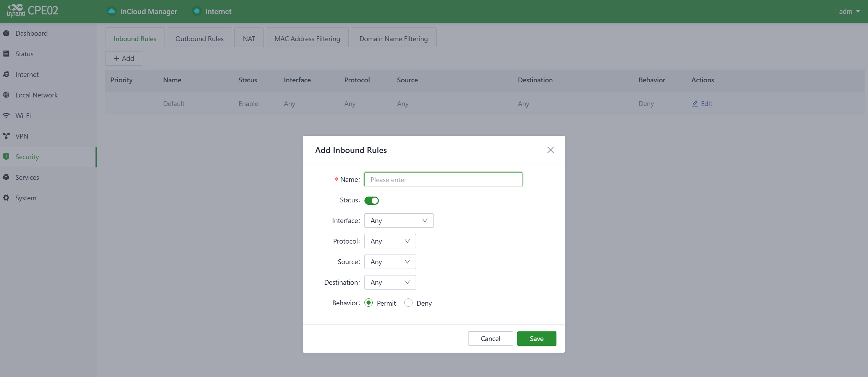The height and width of the screenshot is (377, 868).
Task: Click the Dashboard gauge icon in sidebar
Action: (x=6, y=33)
